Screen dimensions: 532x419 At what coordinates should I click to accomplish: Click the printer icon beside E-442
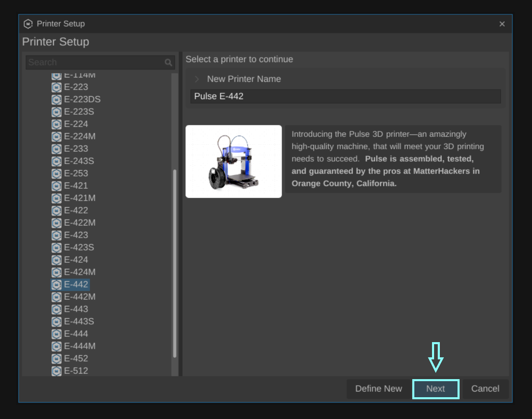click(x=56, y=285)
